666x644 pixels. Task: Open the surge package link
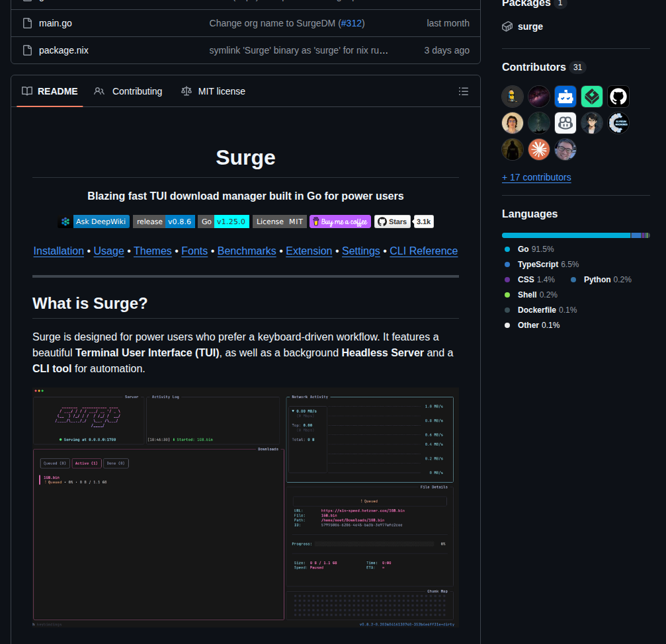(530, 26)
